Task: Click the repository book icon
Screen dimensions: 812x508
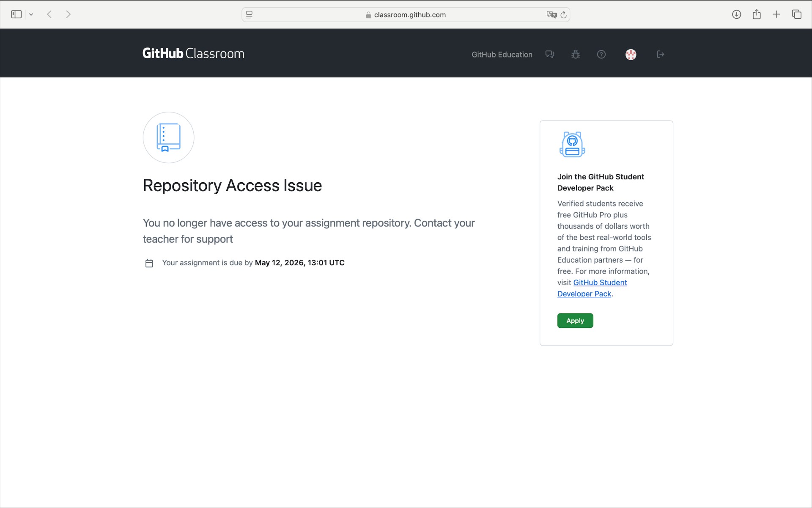Action: 168,137
